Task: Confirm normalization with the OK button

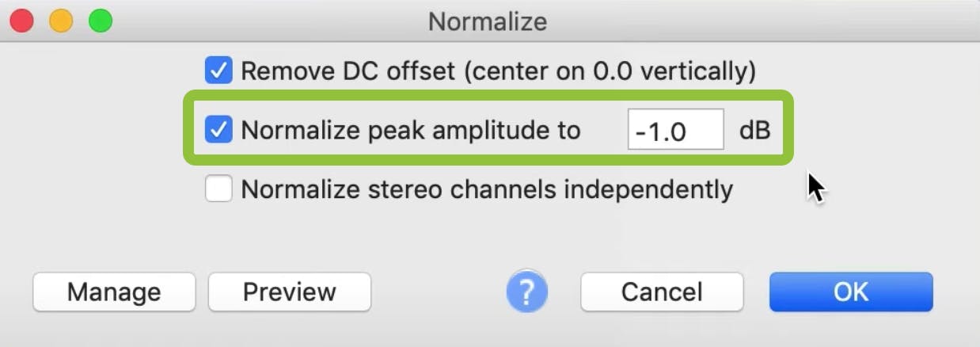Action: [x=851, y=292]
